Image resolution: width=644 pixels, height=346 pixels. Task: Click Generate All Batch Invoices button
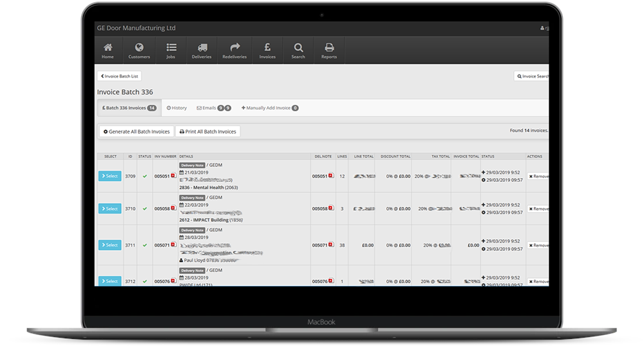pos(137,131)
